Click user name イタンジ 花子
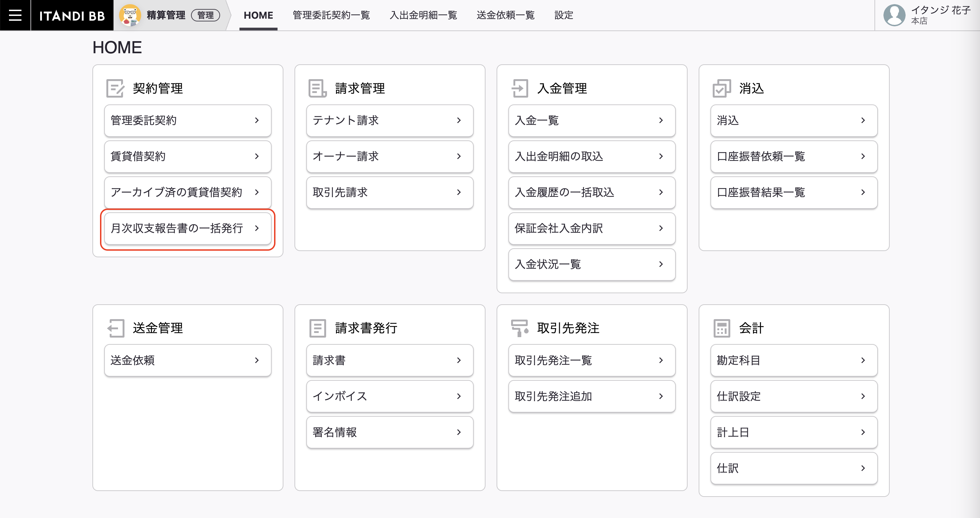980x518 pixels. coord(941,10)
